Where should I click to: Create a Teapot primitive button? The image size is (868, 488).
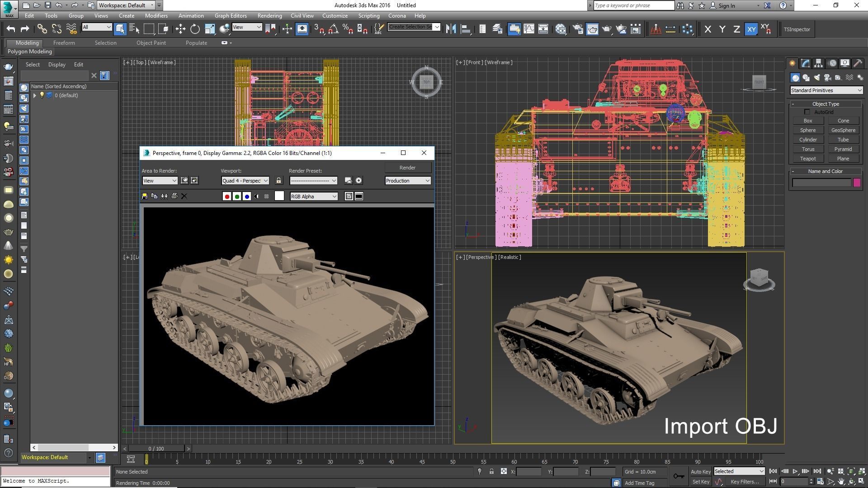[x=808, y=159]
